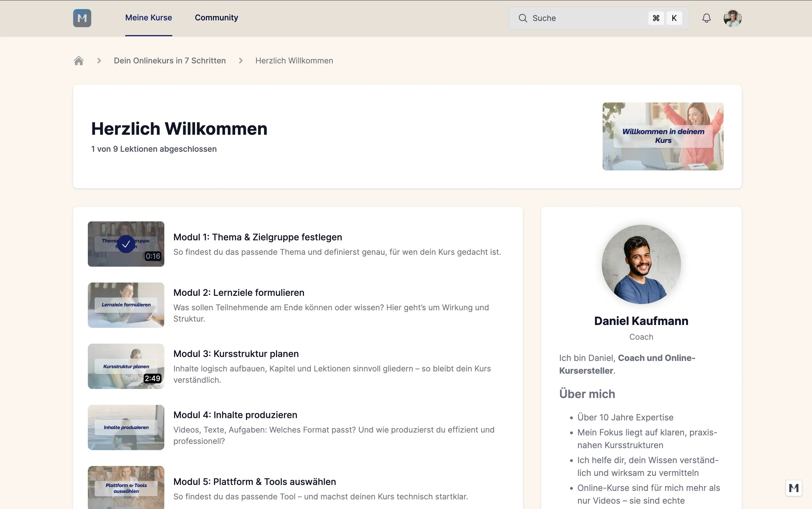Screen dimensions: 812x509
Task: Open Modul 2: Lernziele formulieren
Action: (239, 292)
